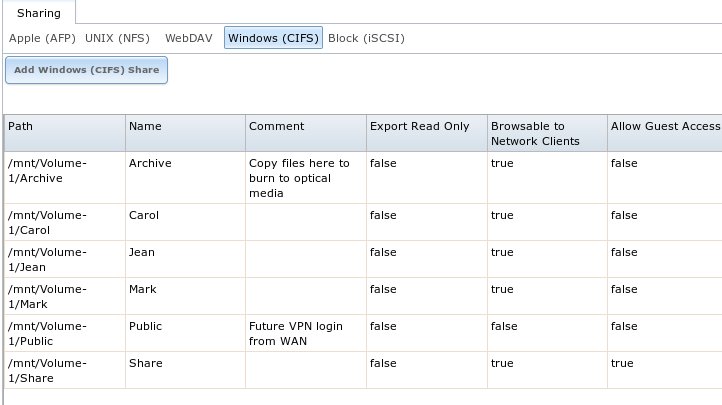
Task: Click the 'Future VPN login from WAN' comment
Action: 296,334
